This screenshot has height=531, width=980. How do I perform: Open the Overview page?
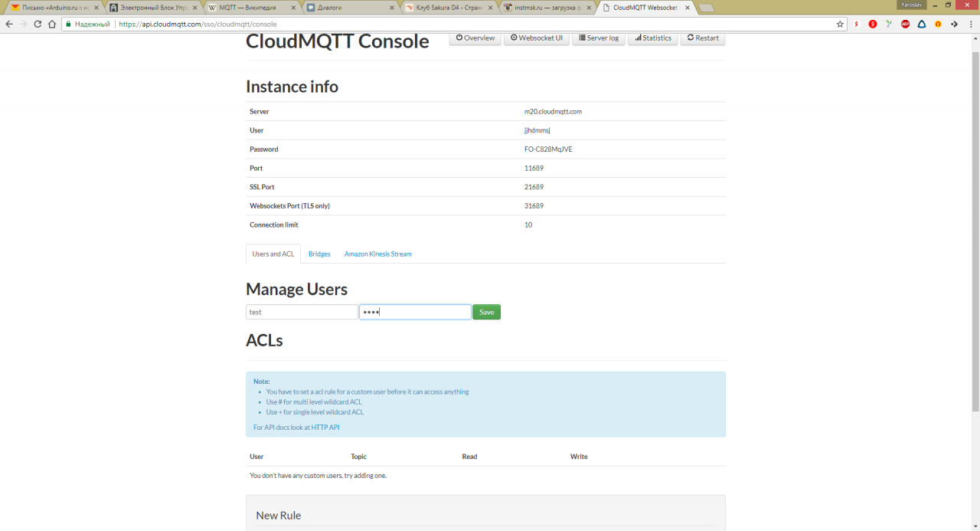(x=475, y=38)
